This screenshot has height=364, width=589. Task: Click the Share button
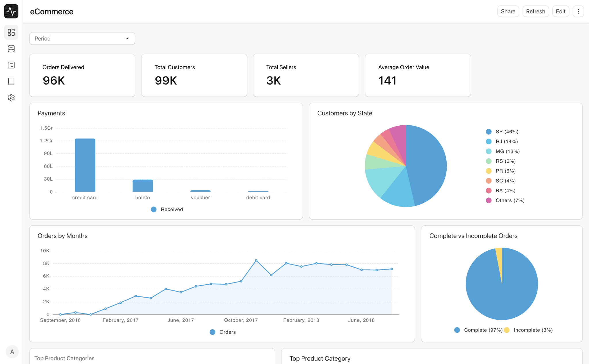tap(508, 11)
